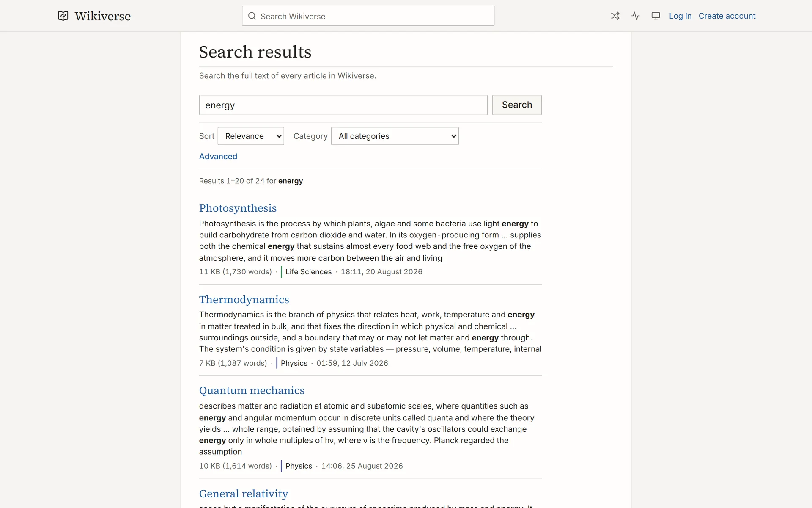Click the Wikiverse site title
Screen dimensions: 812x508
pyautogui.click(x=103, y=16)
